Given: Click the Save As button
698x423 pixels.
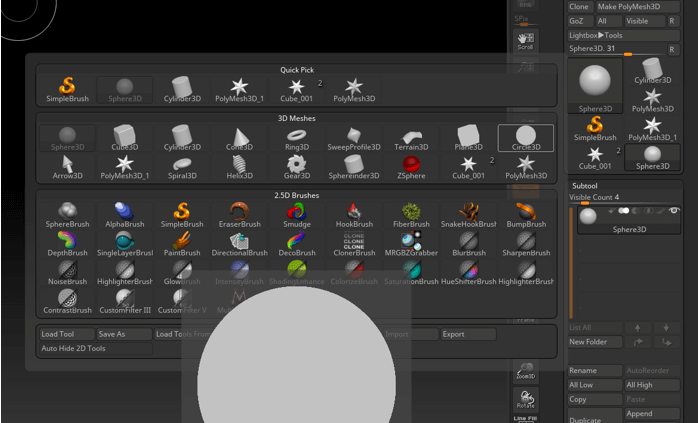Looking at the screenshot, I should tap(124, 334).
